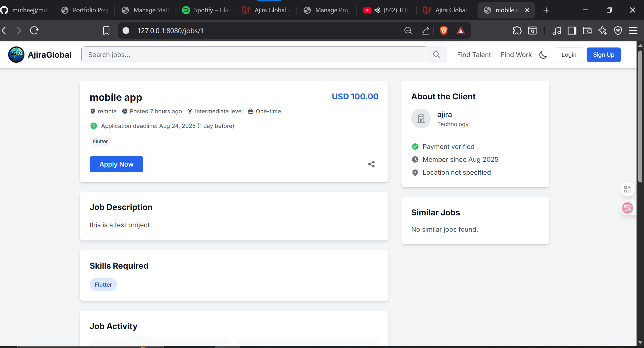Screen dimensions: 644x348
Task: Toggle the browser sidebar panel
Action: (572, 31)
